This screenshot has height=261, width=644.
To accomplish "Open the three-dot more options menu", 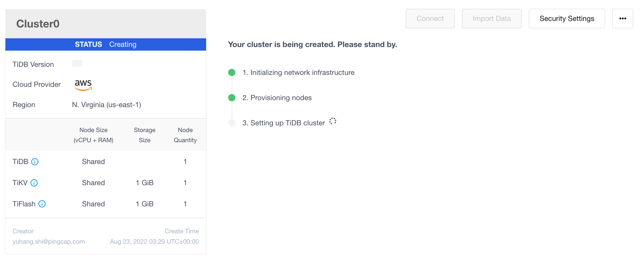I will 622,18.
